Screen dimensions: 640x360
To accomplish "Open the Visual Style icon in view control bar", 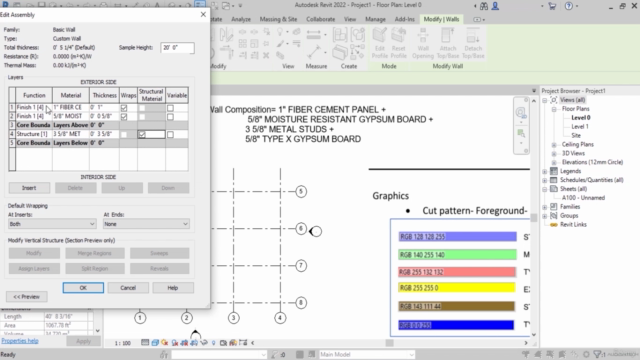I will (155, 343).
